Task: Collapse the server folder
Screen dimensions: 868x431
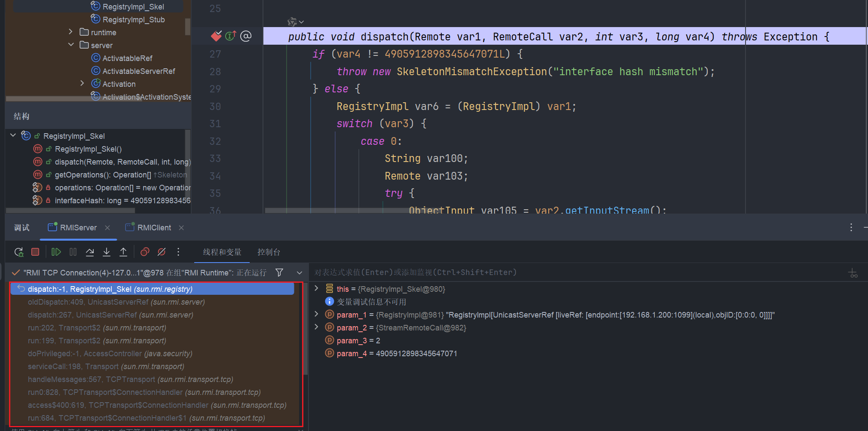Action: tap(71, 45)
